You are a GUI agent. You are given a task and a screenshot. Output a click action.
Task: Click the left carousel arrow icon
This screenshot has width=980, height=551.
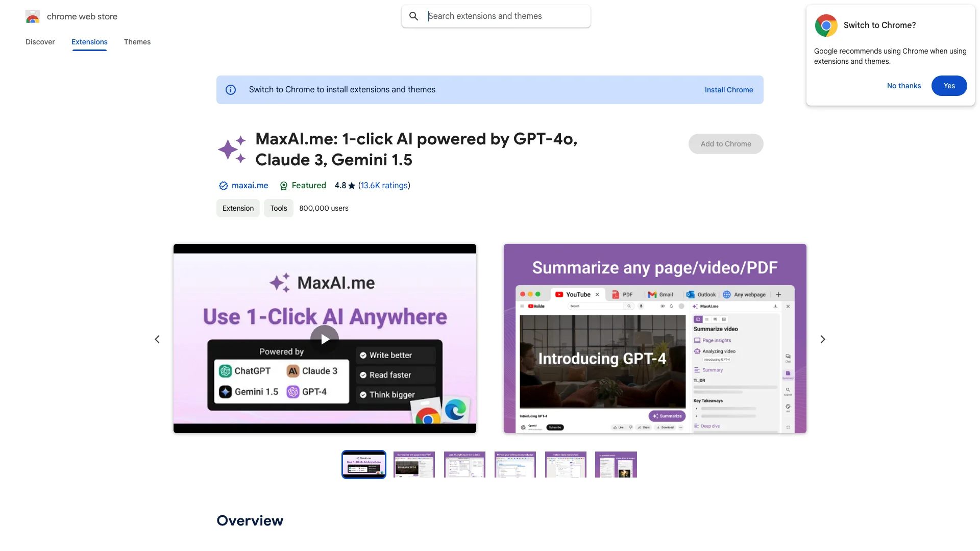click(x=157, y=339)
